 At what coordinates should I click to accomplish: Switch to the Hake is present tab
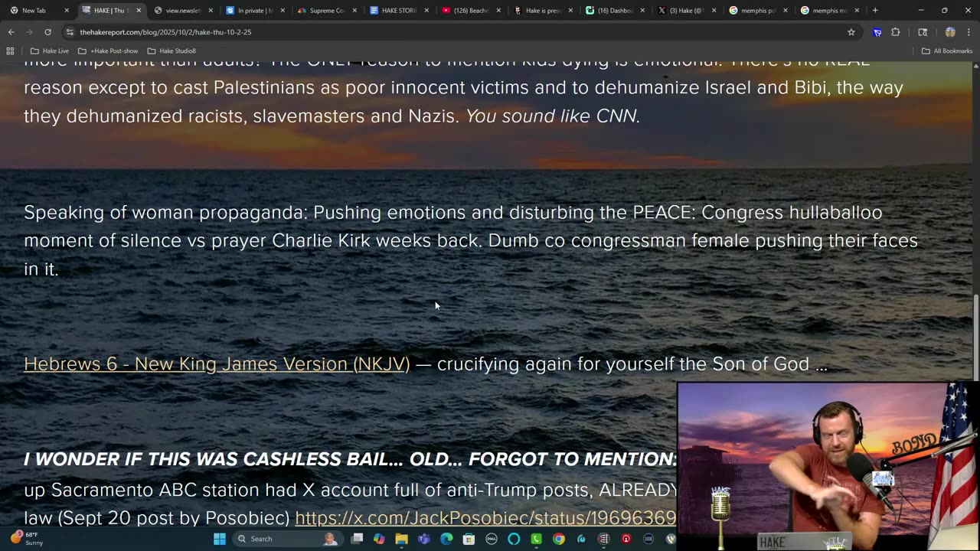[x=541, y=11]
